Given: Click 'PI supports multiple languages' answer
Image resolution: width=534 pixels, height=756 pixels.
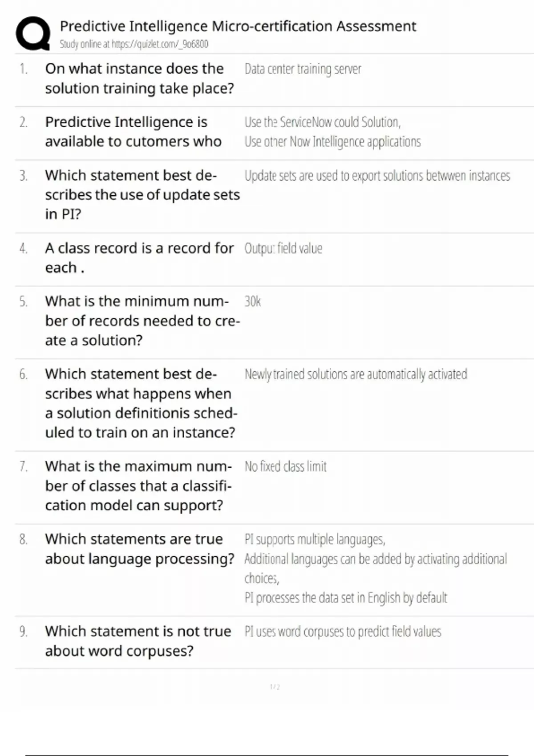Looking at the screenshot, I should coord(315,539).
